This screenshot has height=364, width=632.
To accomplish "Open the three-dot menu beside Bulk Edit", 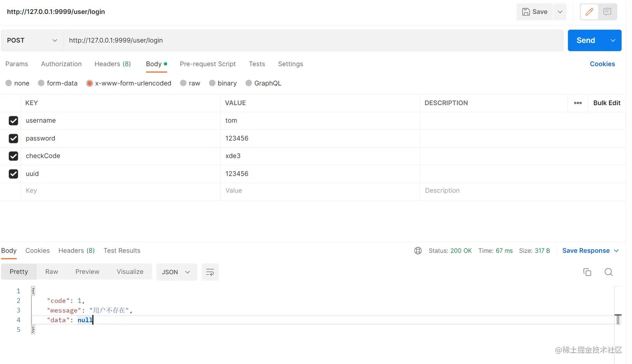I will tap(578, 103).
